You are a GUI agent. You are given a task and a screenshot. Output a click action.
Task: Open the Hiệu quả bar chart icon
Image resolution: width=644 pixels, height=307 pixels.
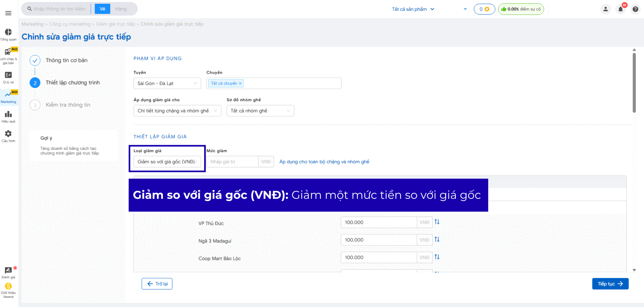coord(8,115)
